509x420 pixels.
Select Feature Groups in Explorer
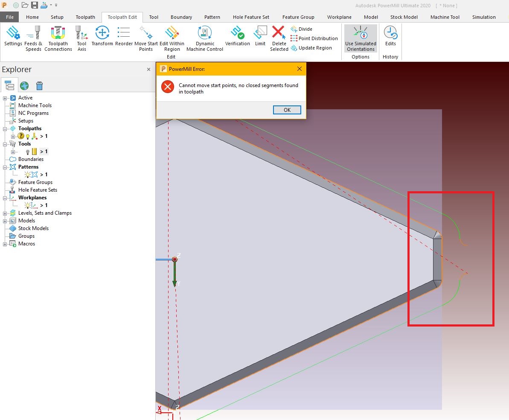click(x=35, y=182)
